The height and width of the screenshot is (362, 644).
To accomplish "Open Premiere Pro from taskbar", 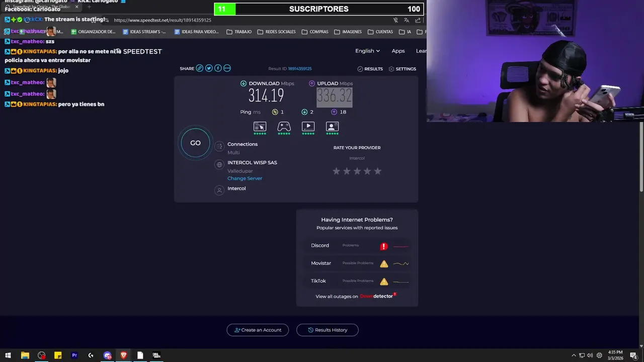I will (74, 355).
